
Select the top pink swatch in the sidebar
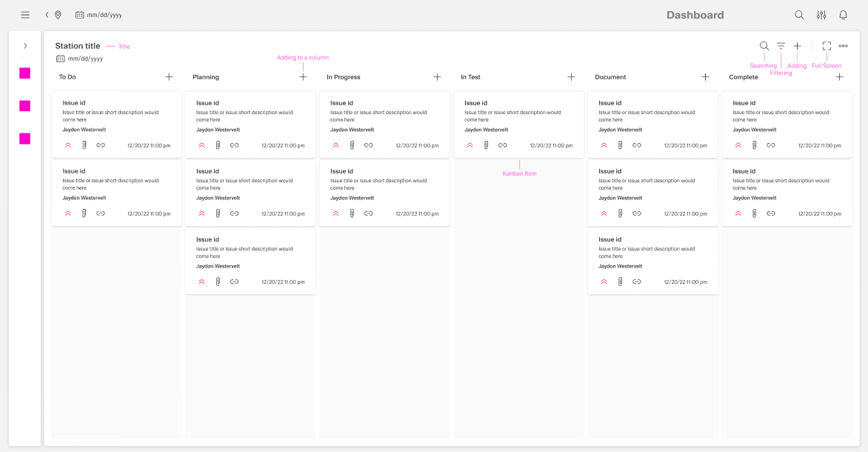tap(24, 73)
